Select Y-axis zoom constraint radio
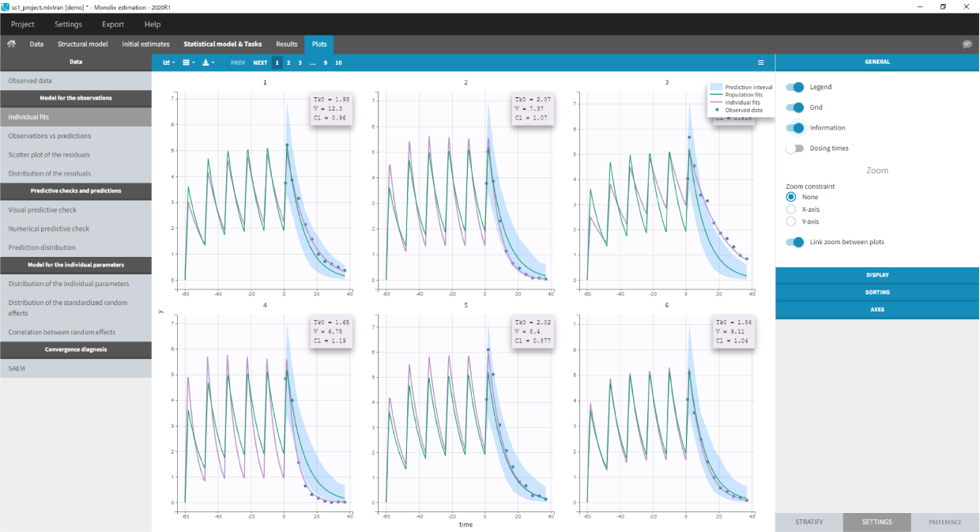980x532 pixels. pyautogui.click(x=791, y=222)
